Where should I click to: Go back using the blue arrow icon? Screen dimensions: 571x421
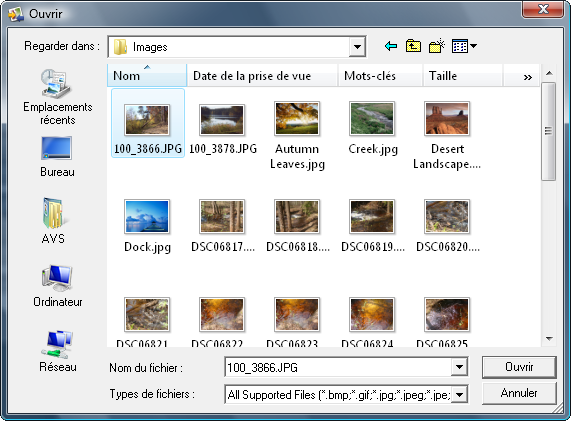pos(391,46)
